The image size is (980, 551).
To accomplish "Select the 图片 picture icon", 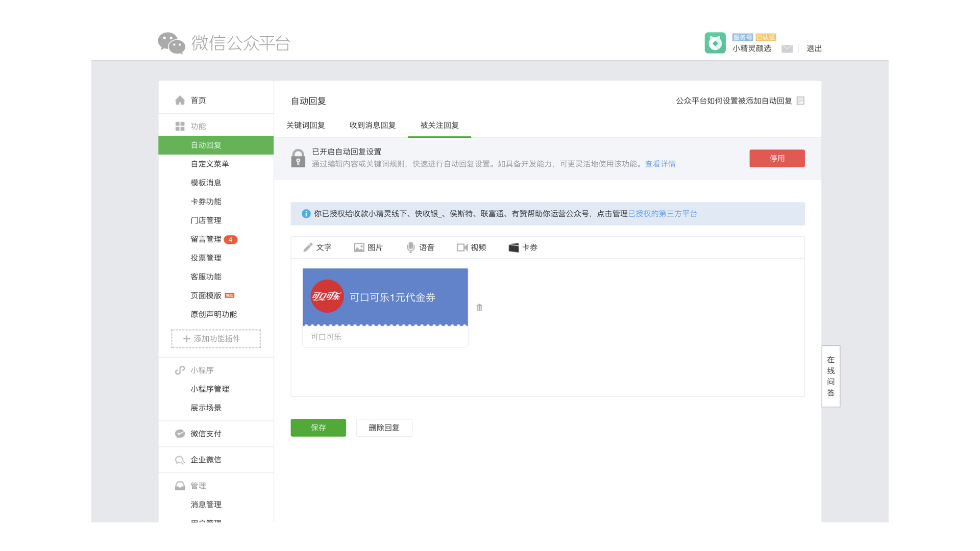I will 359,247.
